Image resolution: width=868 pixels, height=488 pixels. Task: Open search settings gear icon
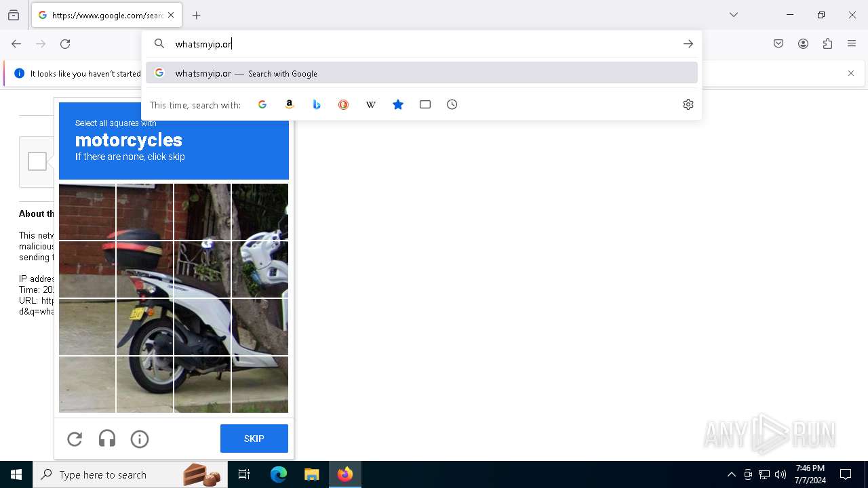pos(688,104)
